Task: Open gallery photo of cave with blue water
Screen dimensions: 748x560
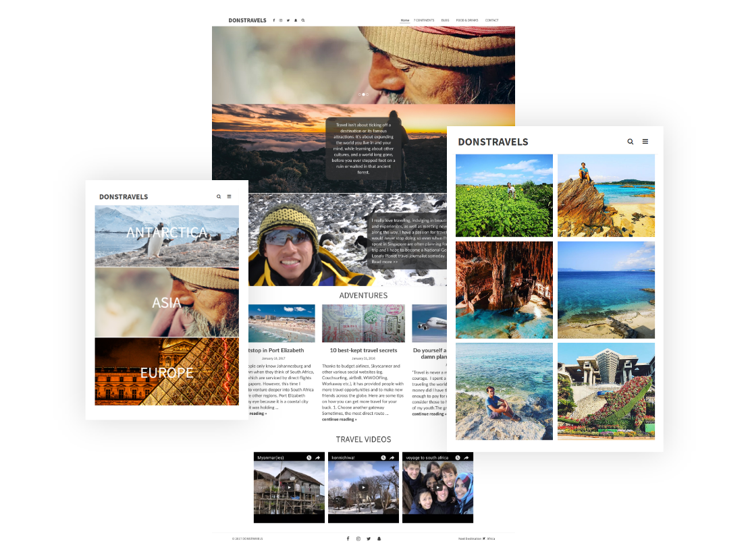Action: [x=504, y=289]
